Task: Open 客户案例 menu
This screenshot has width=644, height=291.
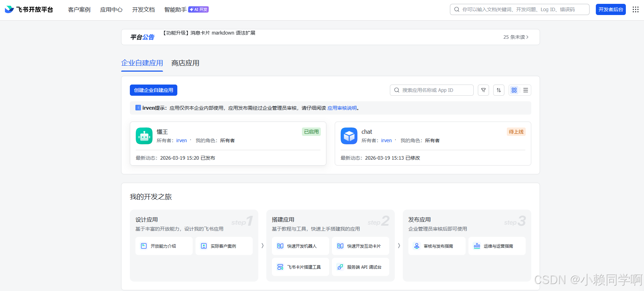Action: (79, 9)
